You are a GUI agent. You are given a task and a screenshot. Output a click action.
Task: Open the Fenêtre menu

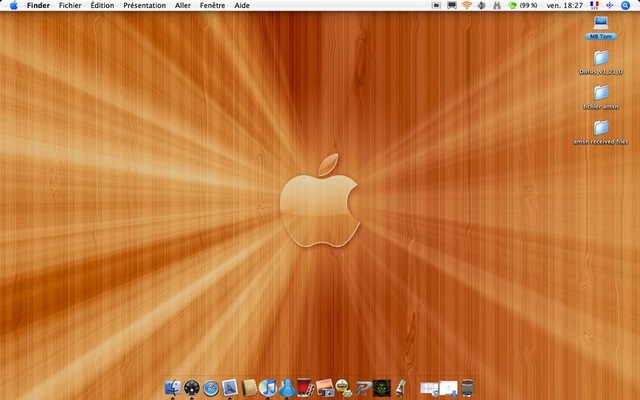point(212,5)
